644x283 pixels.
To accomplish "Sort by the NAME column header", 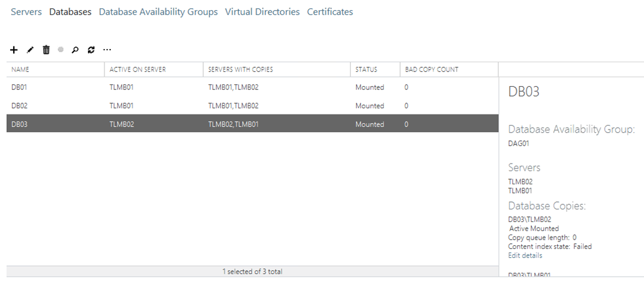I will pos(55,69).
